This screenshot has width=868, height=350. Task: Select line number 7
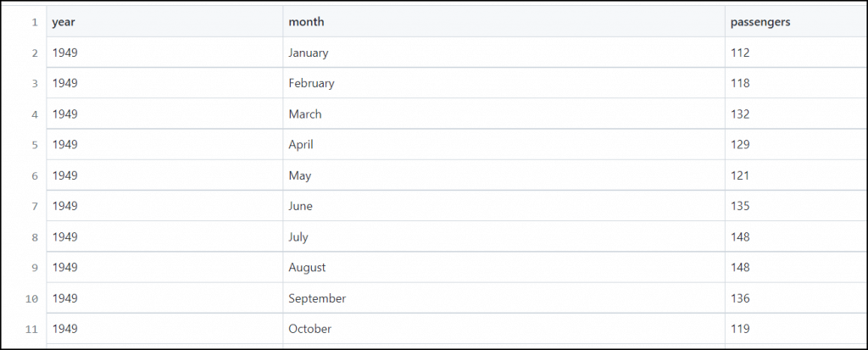click(35, 207)
